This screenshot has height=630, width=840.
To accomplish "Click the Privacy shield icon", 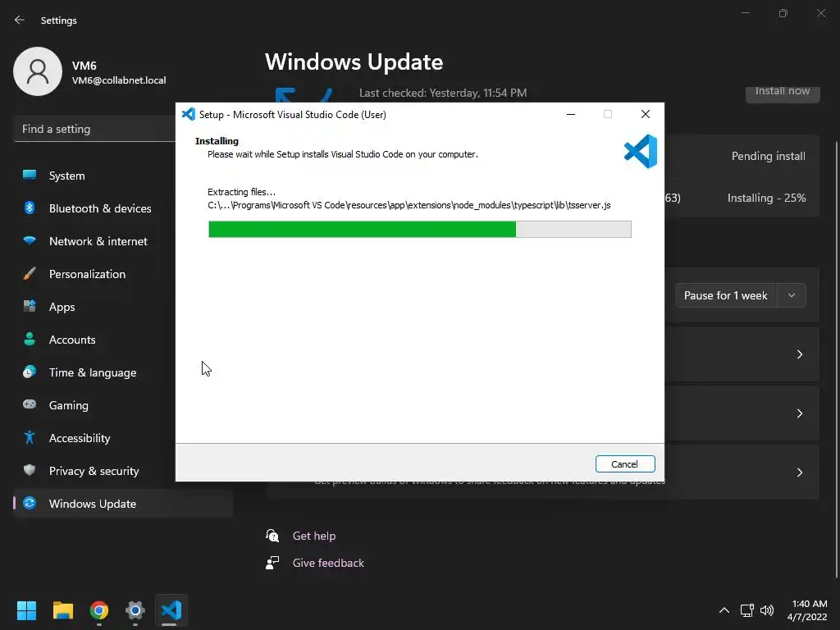I will pyautogui.click(x=30, y=470).
